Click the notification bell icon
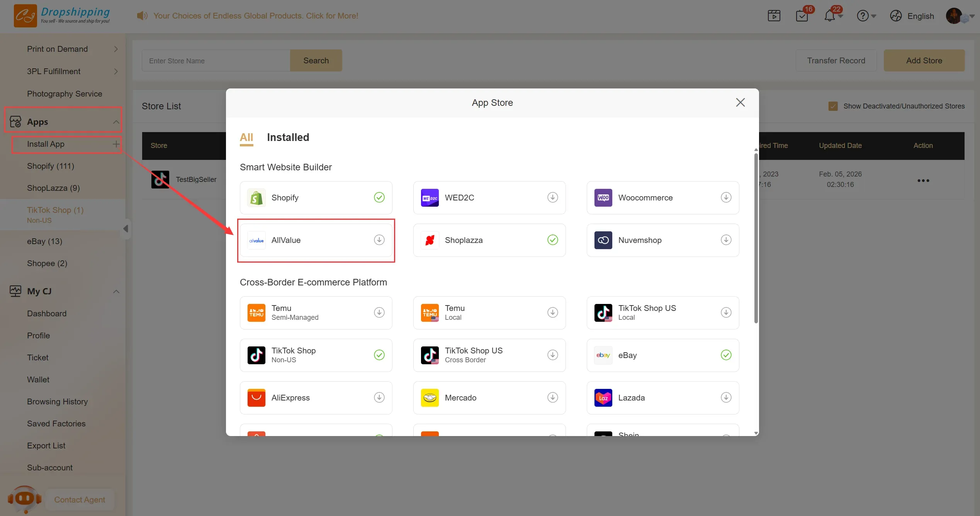The height and width of the screenshot is (516, 980). (829, 16)
